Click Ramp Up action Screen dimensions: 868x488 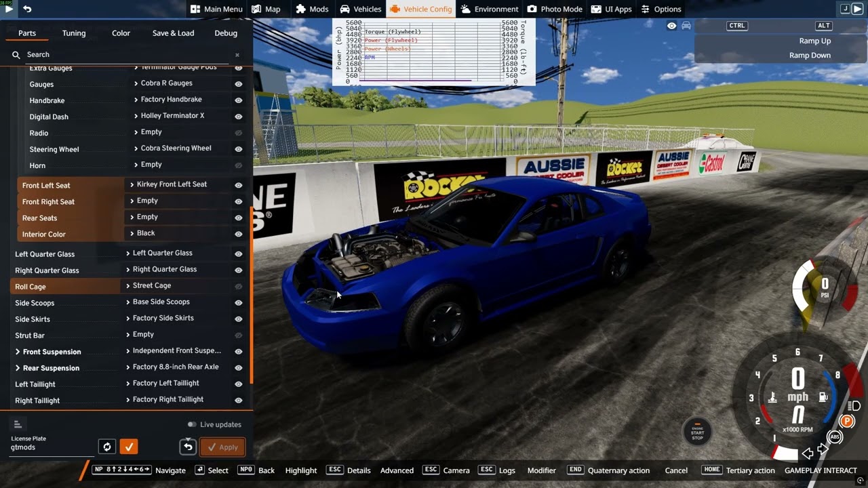click(x=814, y=41)
